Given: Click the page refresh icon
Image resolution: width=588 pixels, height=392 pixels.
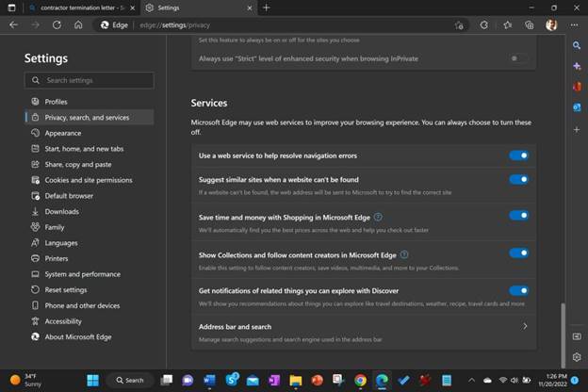Looking at the screenshot, I should tap(57, 25).
